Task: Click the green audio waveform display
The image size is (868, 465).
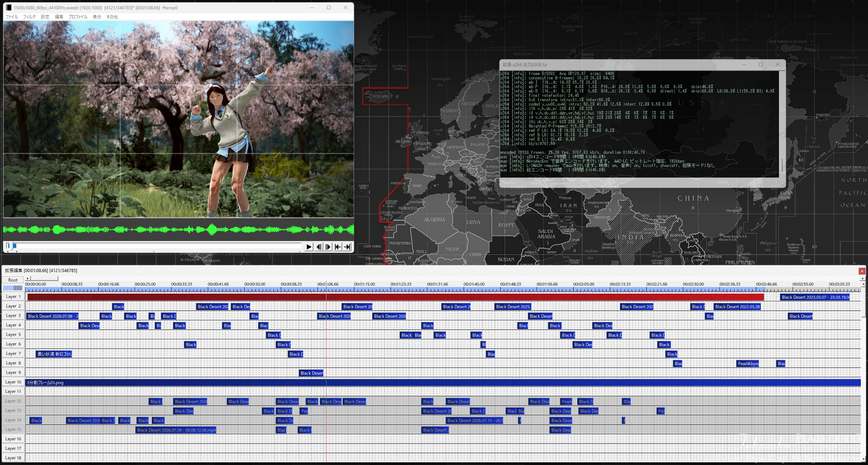Action: pyautogui.click(x=178, y=230)
